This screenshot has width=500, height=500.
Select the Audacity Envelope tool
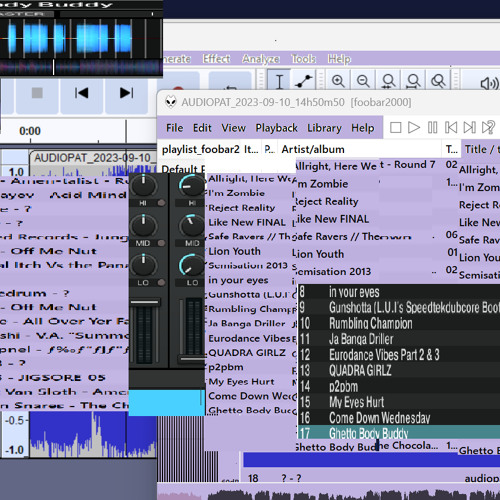303,81
